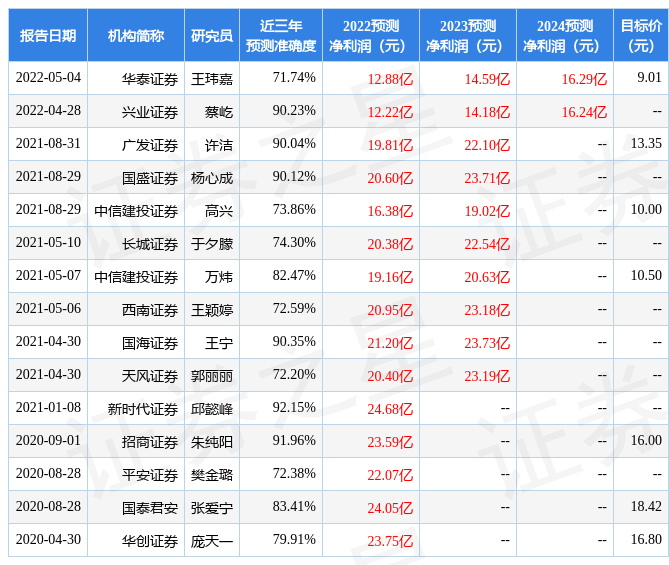The height and width of the screenshot is (565, 669).
Task: Click the 23.18亿 forecast value
Action: (x=487, y=310)
